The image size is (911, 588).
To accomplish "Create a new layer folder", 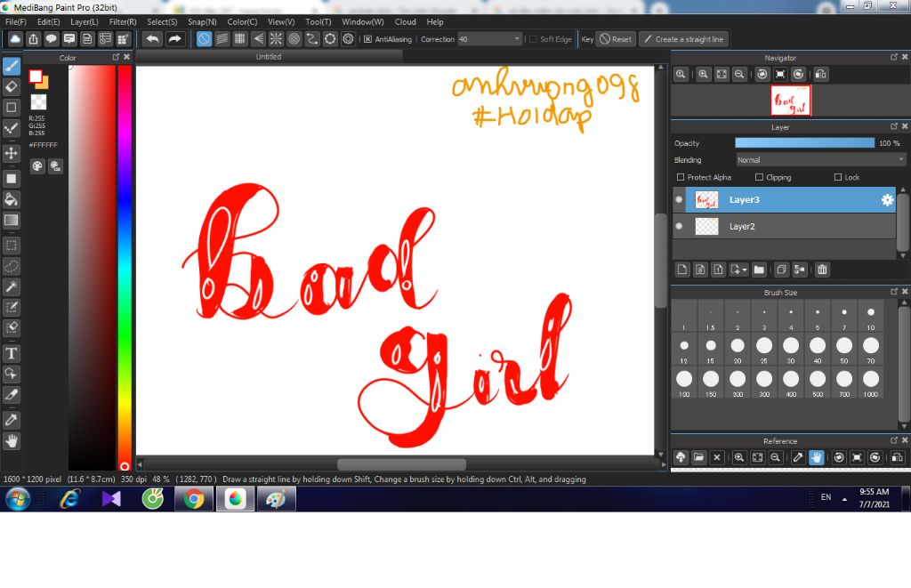I will pos(759,270).
